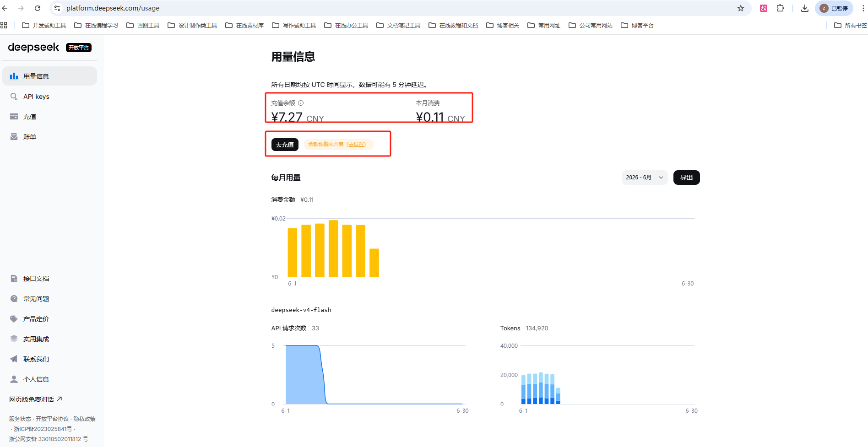Click the 常见问题 question mark icon
Viewport: 868px width, 447px height.
click(14, 299)
